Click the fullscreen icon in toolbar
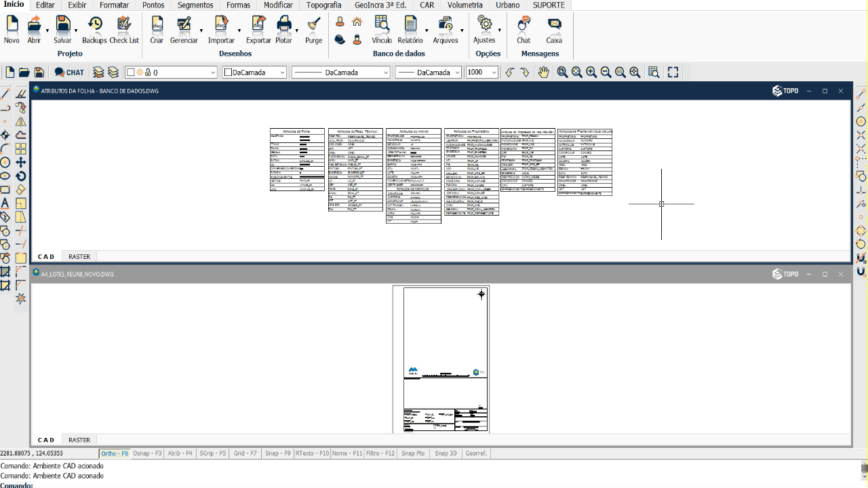 coord(673,73)
